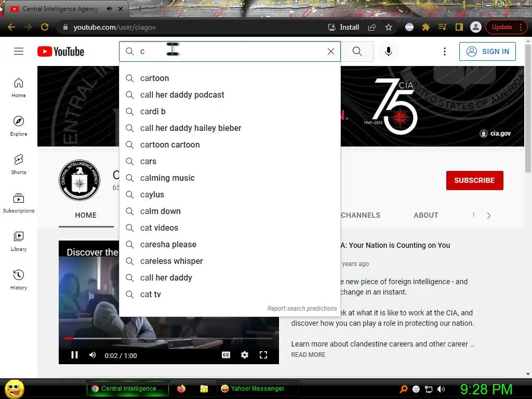532x399 pixels.
Task: Bookmark this page with the star icon
Action: 389,27
